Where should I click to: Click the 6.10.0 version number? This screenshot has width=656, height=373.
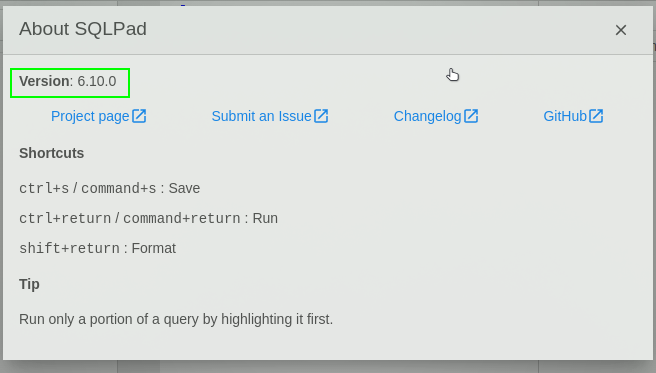[x=97, y=81]
